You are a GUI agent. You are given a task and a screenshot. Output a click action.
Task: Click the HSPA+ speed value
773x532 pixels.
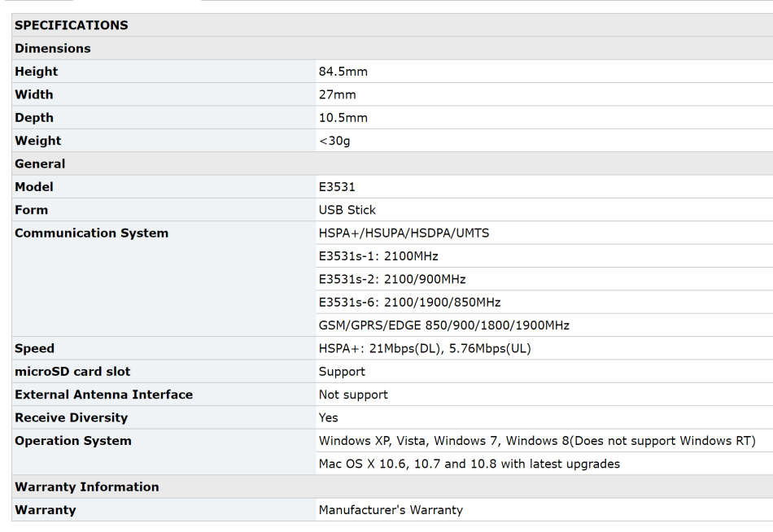[425, 348]
